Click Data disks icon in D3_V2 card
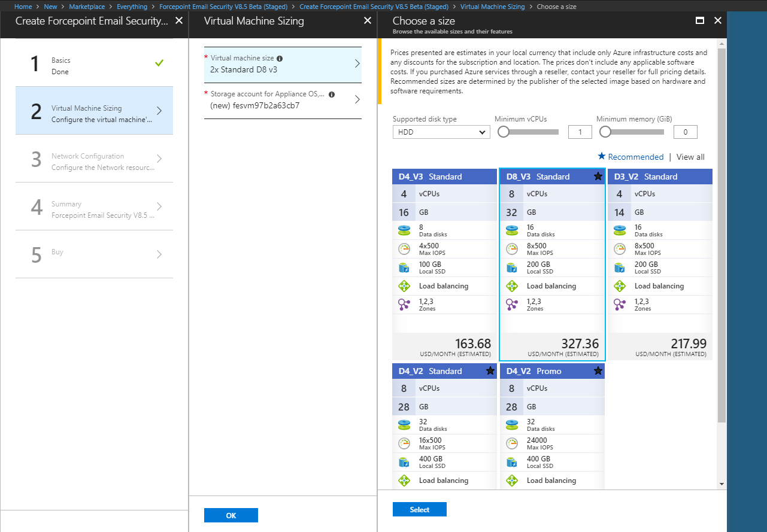Image resolution: width=767 pixels, height=532 pixels. [619, 230]
